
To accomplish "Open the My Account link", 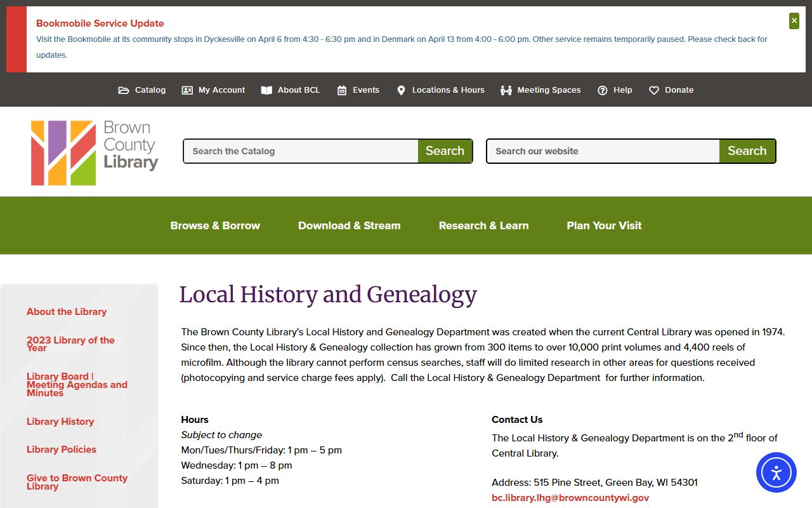I will [x=221, y=90].
